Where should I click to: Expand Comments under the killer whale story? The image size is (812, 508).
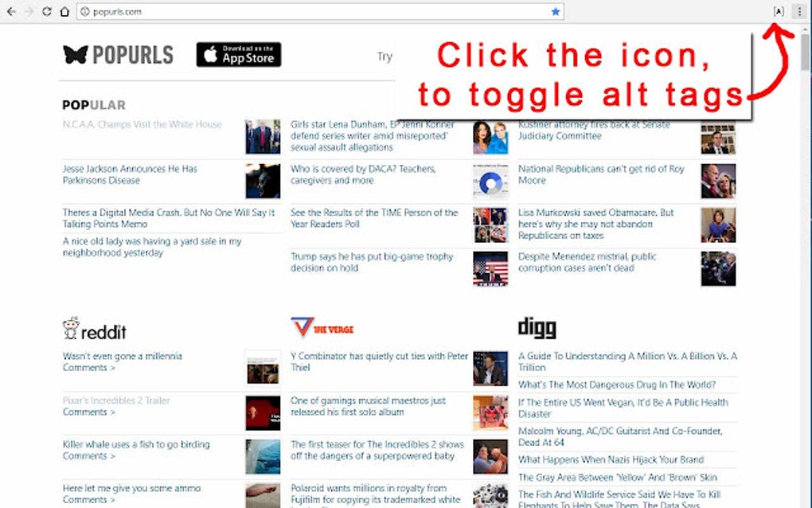click(x=84, y=455)
